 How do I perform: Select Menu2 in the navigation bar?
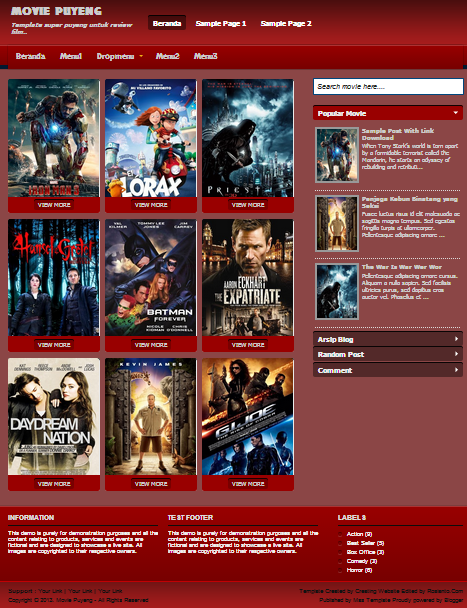pos(168,56)
